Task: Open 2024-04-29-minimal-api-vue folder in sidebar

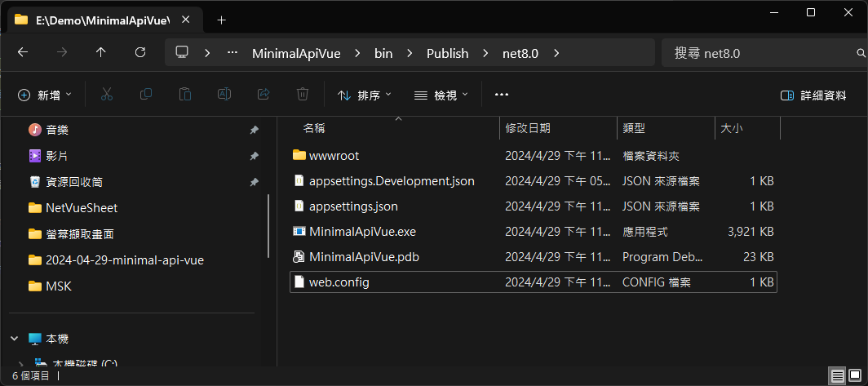Action: tap(125, 260)
